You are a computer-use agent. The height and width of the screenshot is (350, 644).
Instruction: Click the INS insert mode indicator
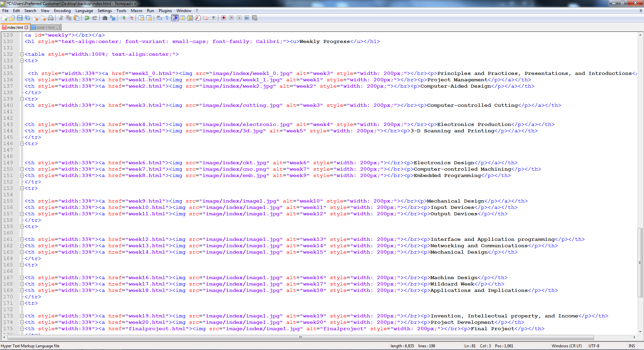(632, 346)
